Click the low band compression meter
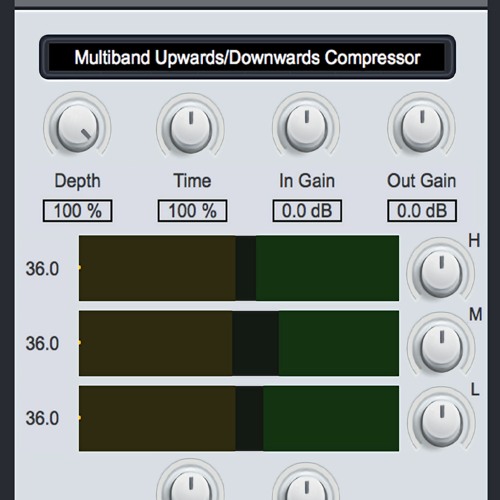 pyautogui.click(x=239, y=419)
